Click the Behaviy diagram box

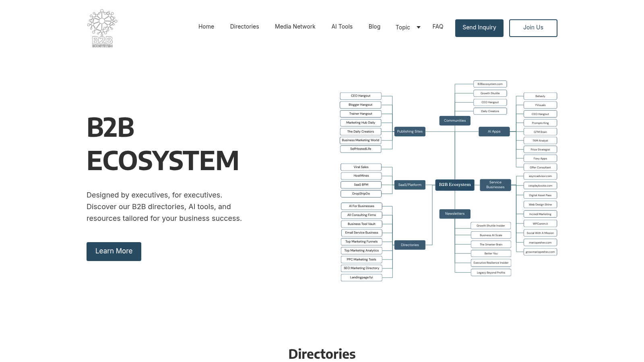coord(540,96)
